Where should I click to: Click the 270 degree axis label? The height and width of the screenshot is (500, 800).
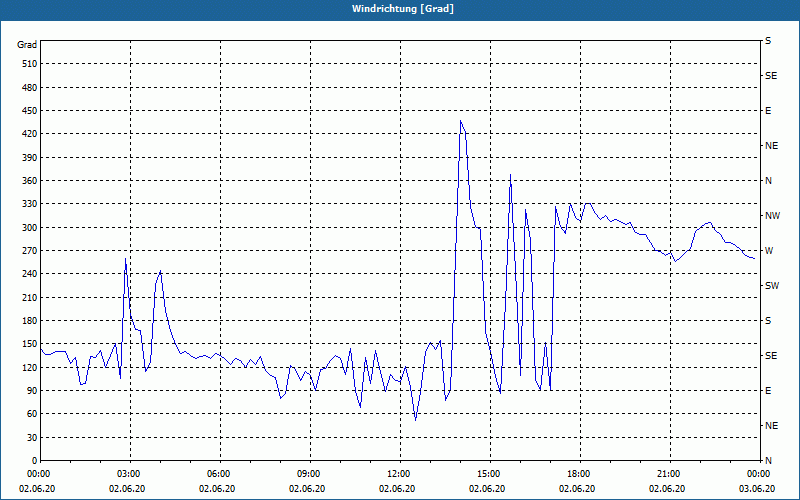coord(29,251)
